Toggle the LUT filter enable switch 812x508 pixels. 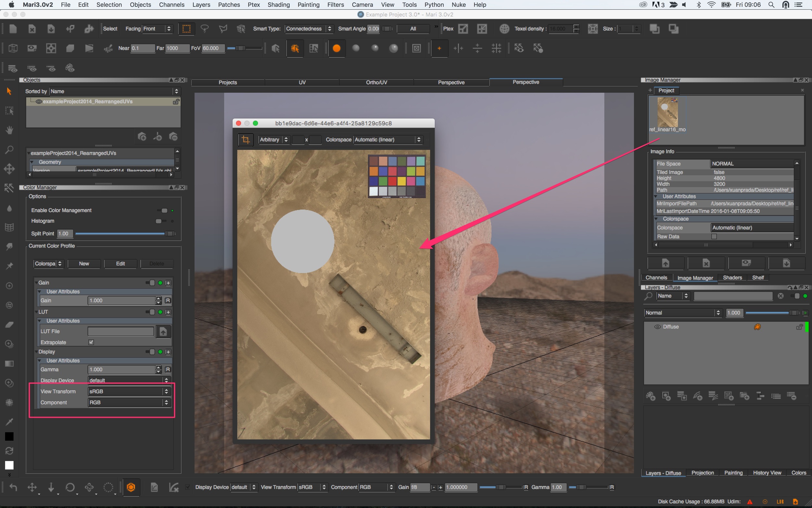pyautogui.click(x=150, y=312)
